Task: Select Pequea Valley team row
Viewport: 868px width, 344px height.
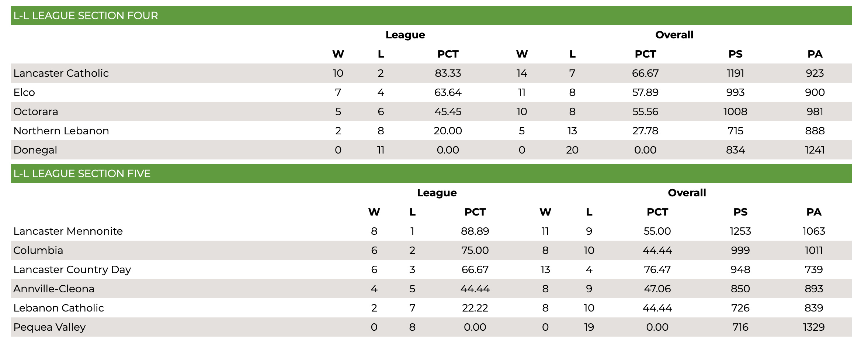Action: point(431,327)
